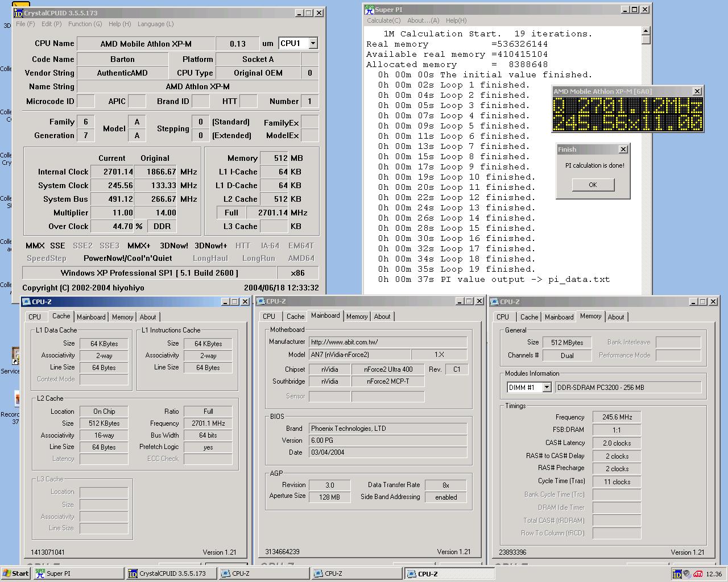Click the Internal Clock current value 2701.14
This screenshot has width=728, height=582.
coord(113,172)
